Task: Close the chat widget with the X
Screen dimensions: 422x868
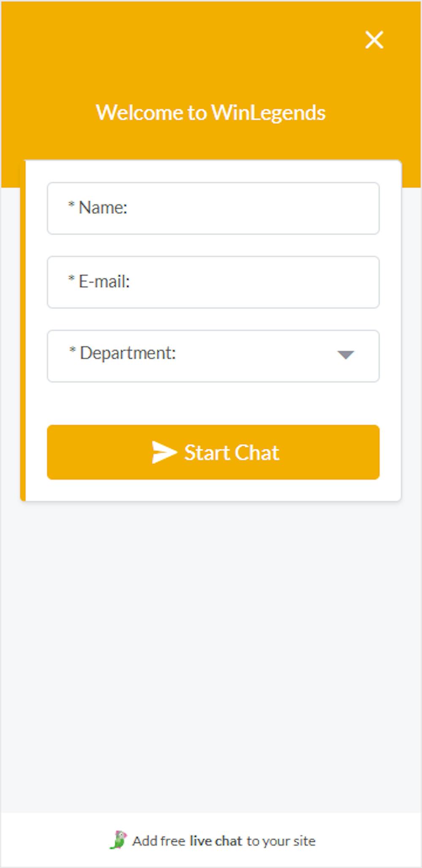Action: (374, 40)
